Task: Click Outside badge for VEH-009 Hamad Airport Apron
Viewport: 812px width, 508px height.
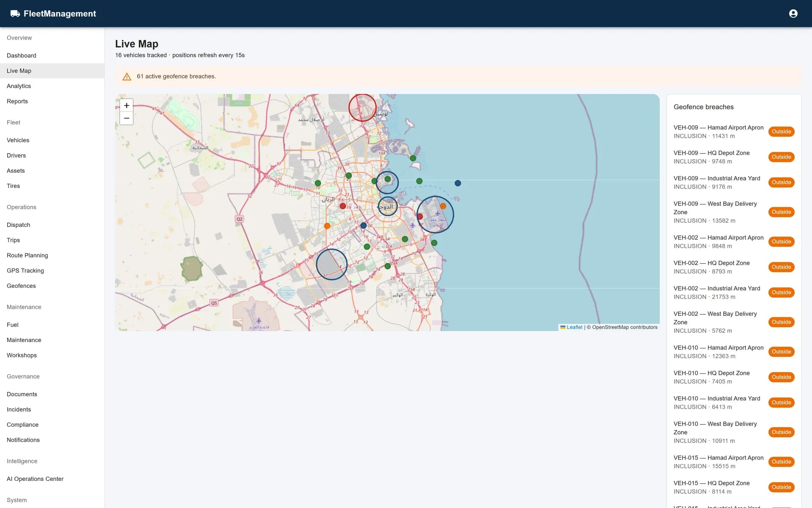Action: click(x=781, y=132)
